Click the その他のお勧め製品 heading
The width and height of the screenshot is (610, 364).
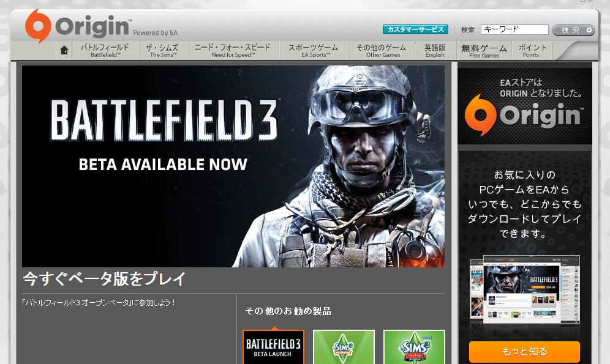pyautogui.click(x=288, y=311)
